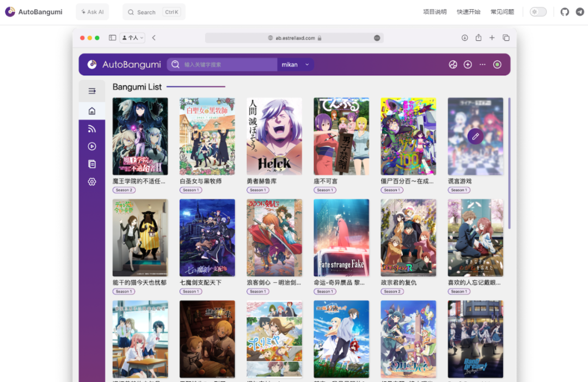
Task: Show the browser tab overview icon
Action: pos(506,38)
